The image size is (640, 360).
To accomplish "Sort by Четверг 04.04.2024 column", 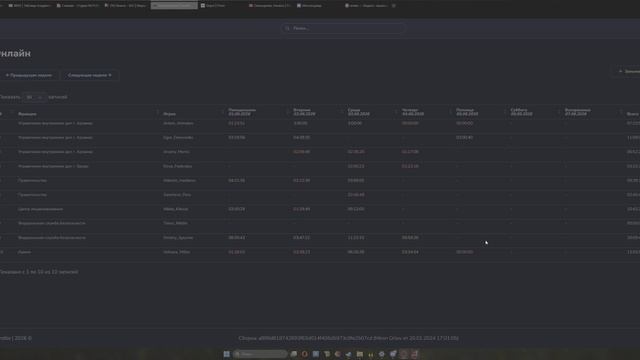I will pyautogui.click(x=413, y=112).
